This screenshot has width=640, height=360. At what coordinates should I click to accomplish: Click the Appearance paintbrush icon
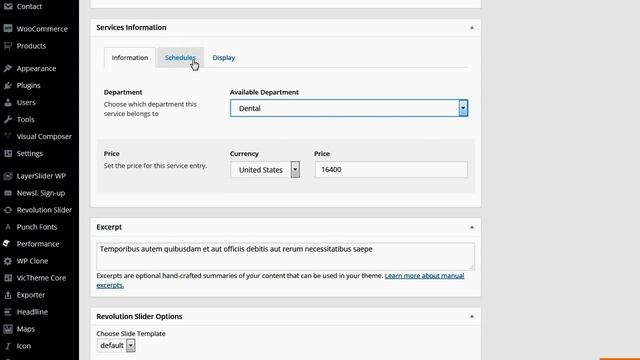click(8, 68)
